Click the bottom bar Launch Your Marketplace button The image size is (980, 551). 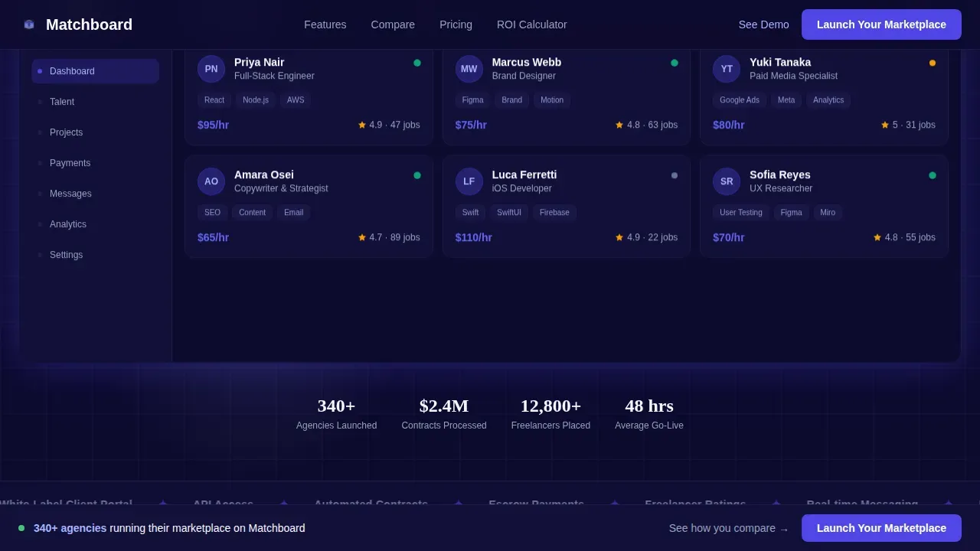(x=881, y=528)
